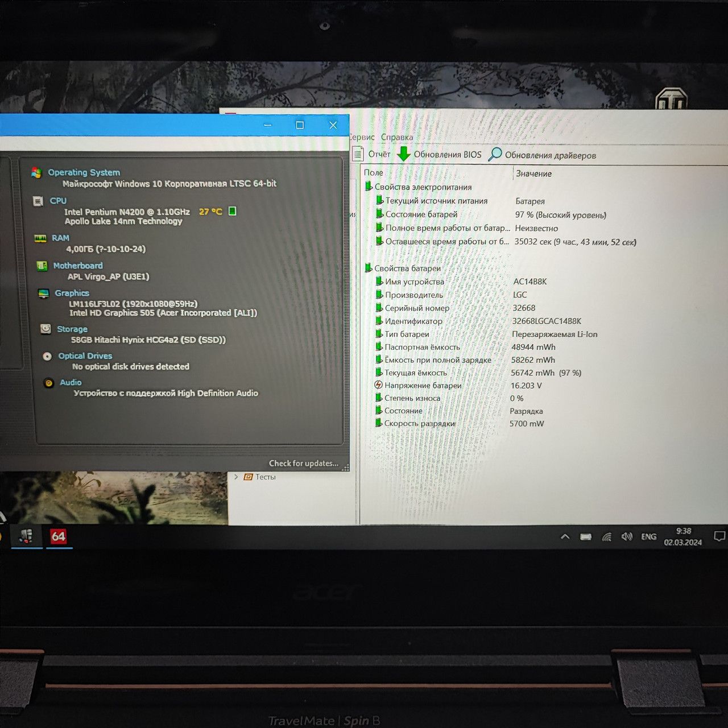The image size is (728, 728).
Task: Click the Audio speaker icon in Speccy
Action: [49, 383]
